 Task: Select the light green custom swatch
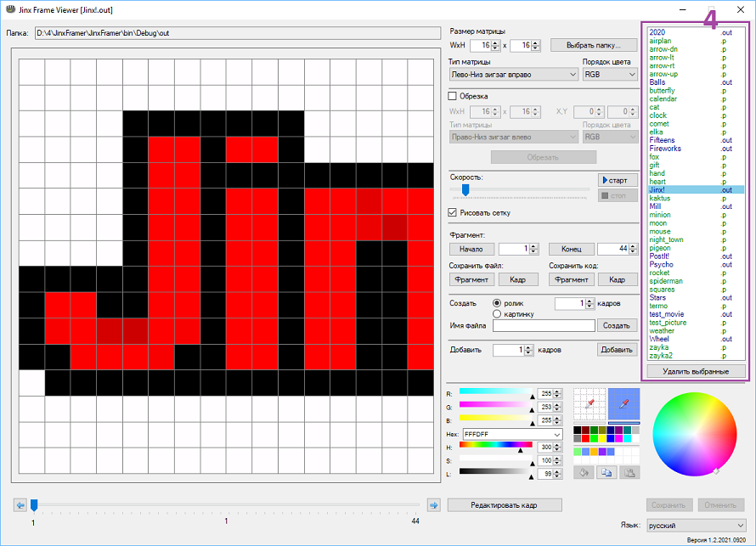[x=577, y=452]
